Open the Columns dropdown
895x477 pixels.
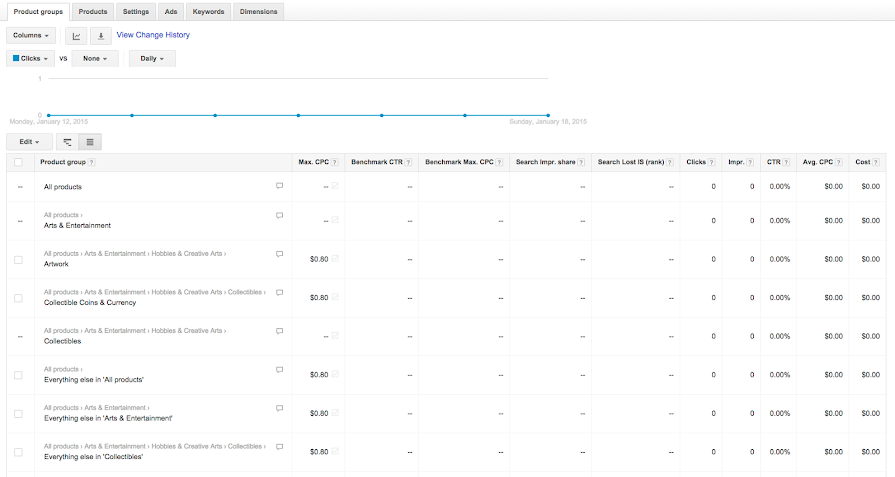31,36
